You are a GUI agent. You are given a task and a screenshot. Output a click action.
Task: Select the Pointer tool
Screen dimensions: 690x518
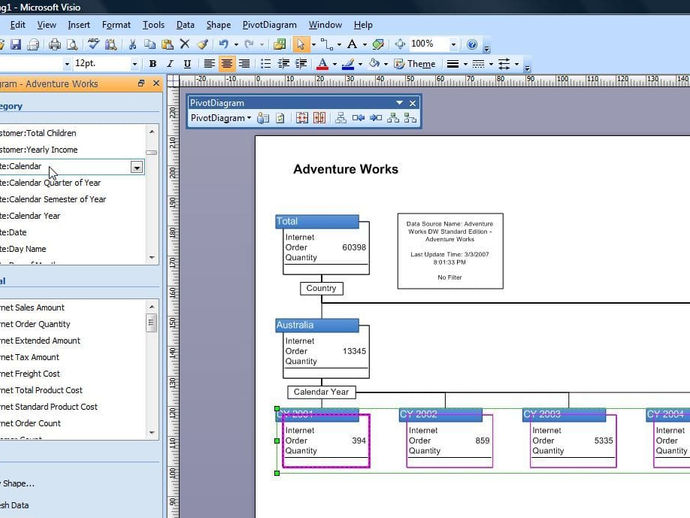pos(301,44)
